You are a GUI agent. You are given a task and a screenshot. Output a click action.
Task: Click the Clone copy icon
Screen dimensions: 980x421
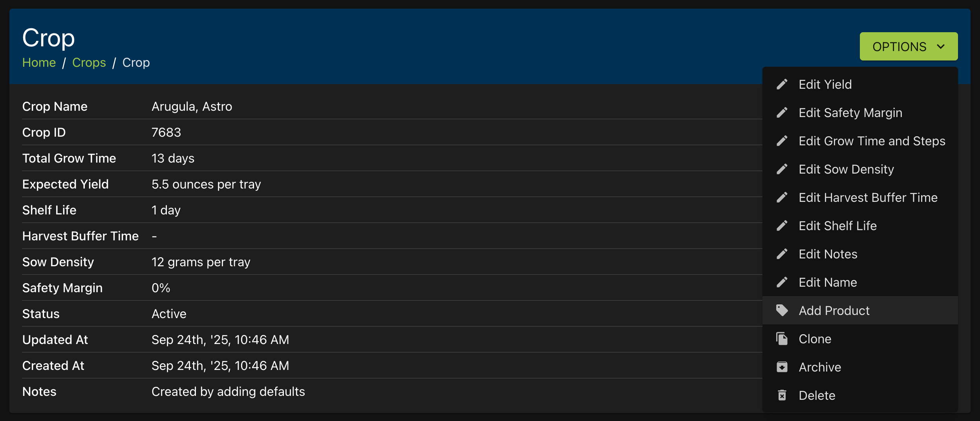coord(782,339)
